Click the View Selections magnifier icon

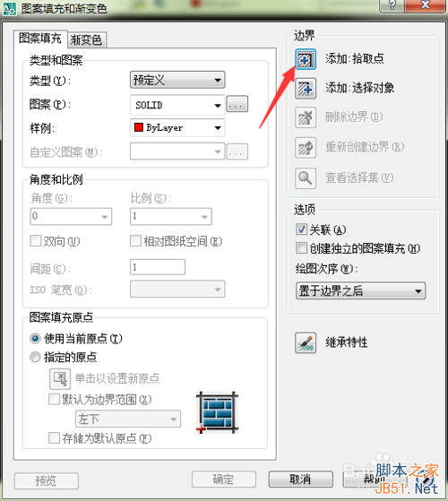(306, 178)
